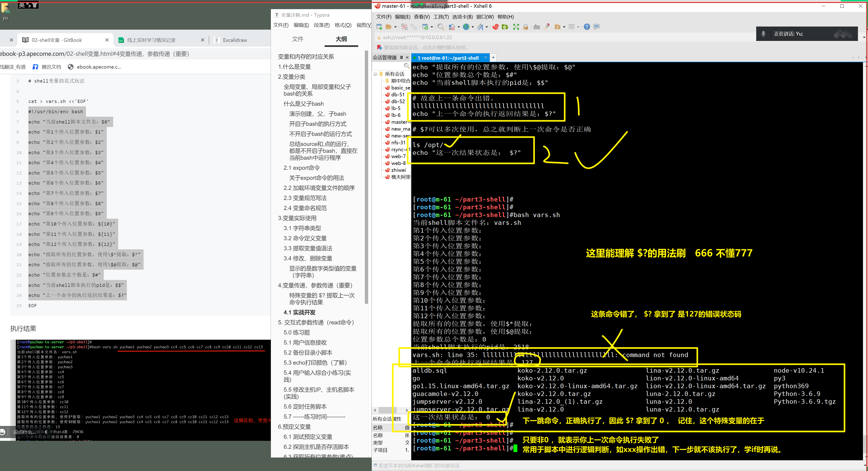Open dropdown beside session properties icon
The height and width of the screenshot is (471, 868).
pos(432,27)
